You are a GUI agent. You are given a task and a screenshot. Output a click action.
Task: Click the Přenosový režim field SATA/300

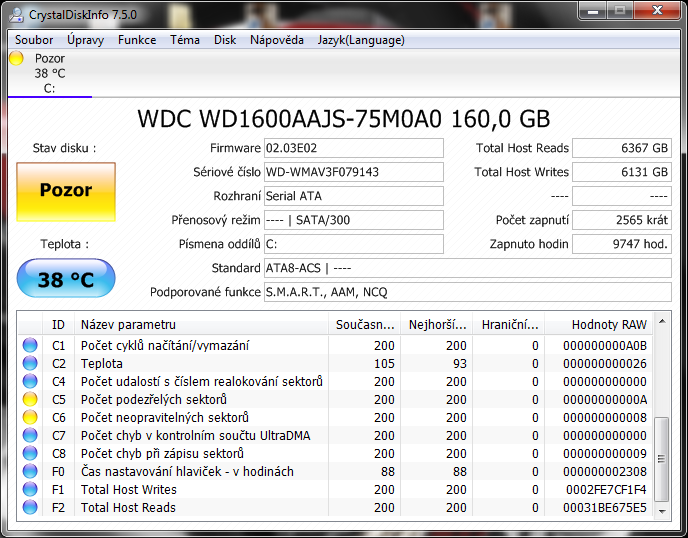pyautogui.click(x=354, y=220)
